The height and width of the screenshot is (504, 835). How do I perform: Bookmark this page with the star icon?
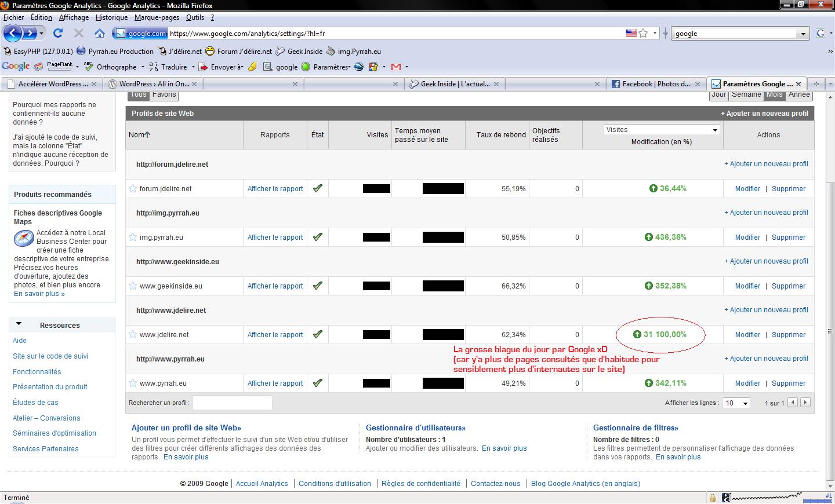pos(643,34)
